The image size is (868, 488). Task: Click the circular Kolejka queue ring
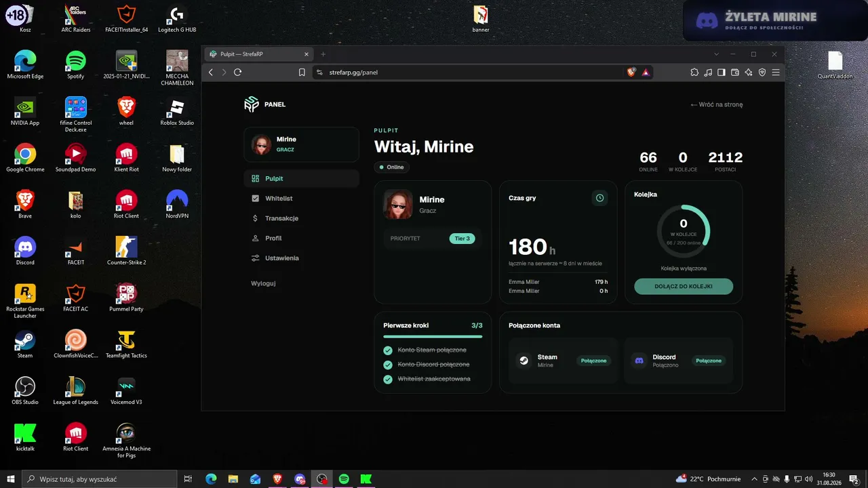click(684, 231)
